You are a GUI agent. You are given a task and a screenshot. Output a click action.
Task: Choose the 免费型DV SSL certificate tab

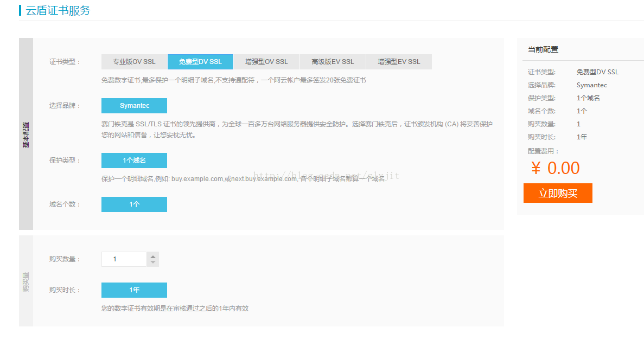pos(200,62)
